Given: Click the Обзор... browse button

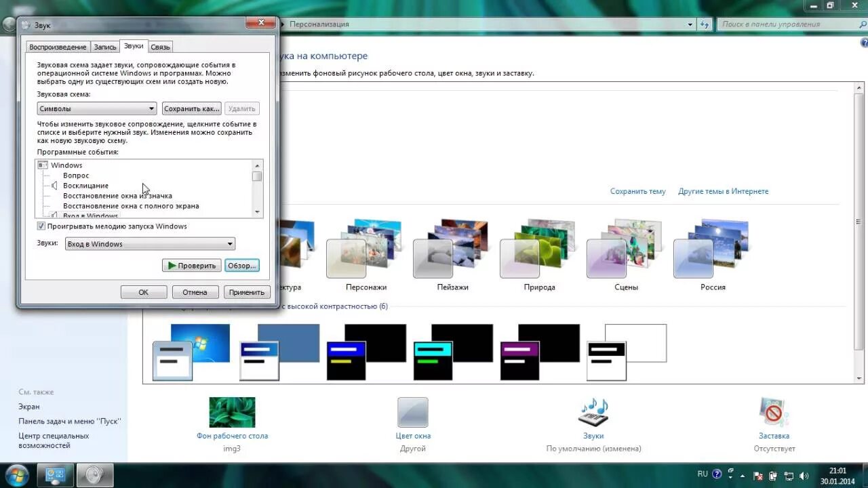Looking at the screenshot, I should (241, 266).
